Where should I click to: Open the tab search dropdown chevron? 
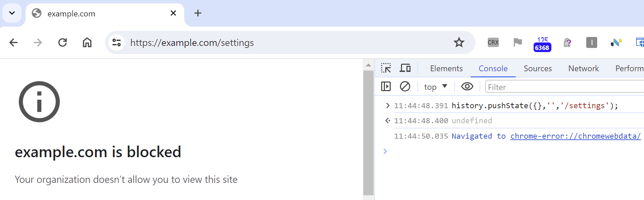click(12, 13)
